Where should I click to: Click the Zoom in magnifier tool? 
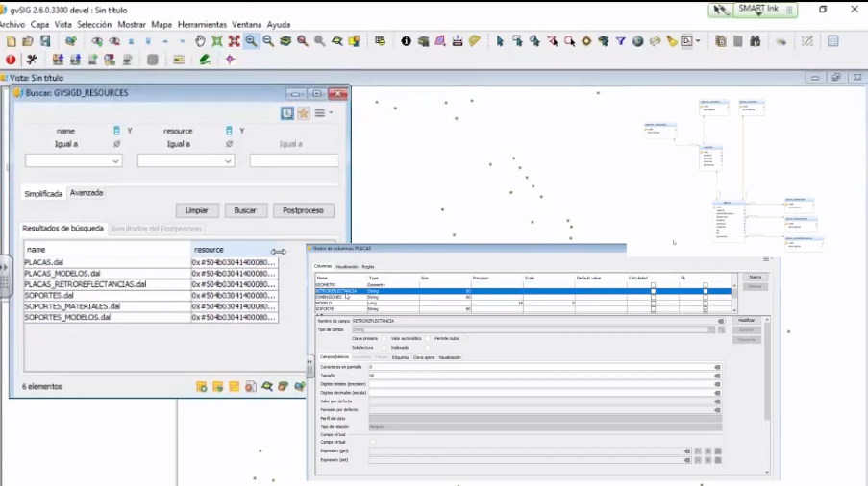click(x=251, y=41)
